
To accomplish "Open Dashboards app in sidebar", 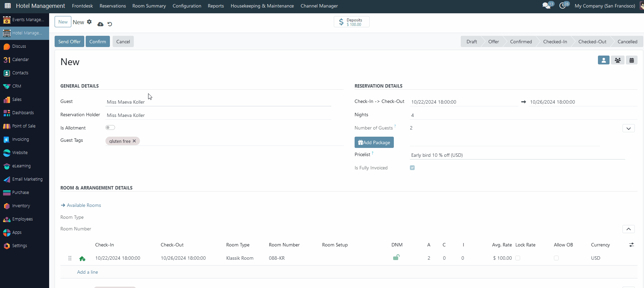I will tap(24, 113).
